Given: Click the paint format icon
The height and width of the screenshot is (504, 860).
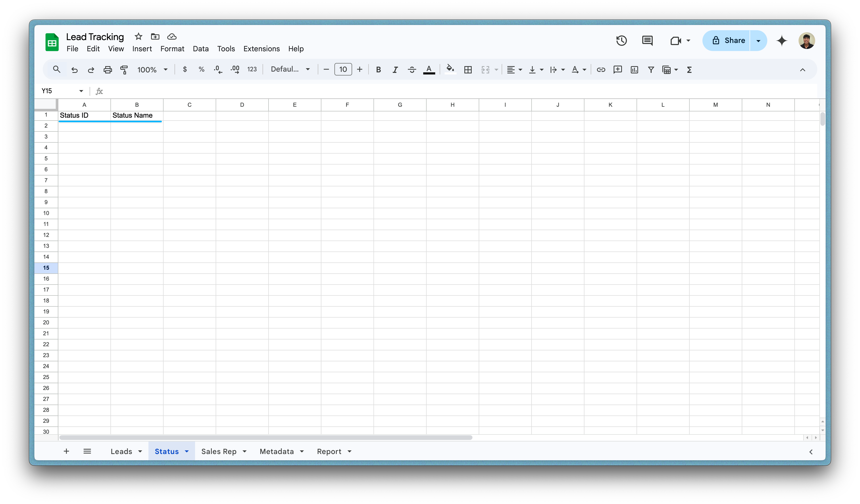Looking at the screenshot, I should (124, 70).
